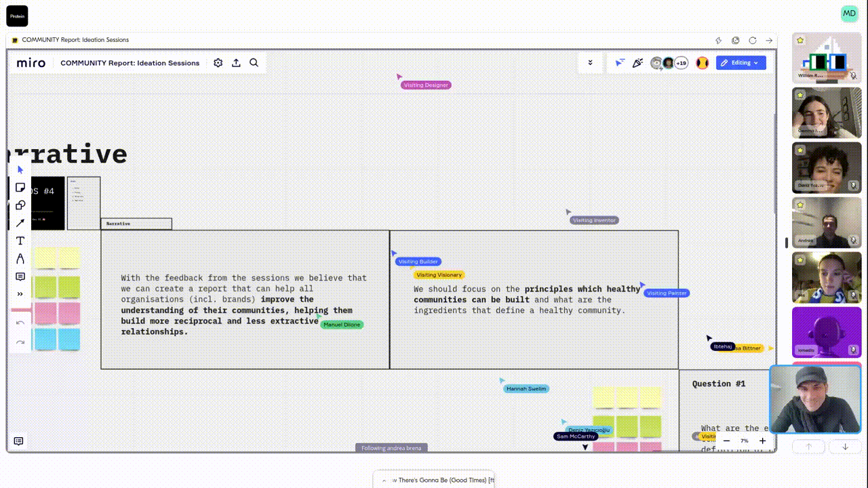Open board in new window icon
The height and width of the screenshot is (488, 868).
[x=736, y=41]
